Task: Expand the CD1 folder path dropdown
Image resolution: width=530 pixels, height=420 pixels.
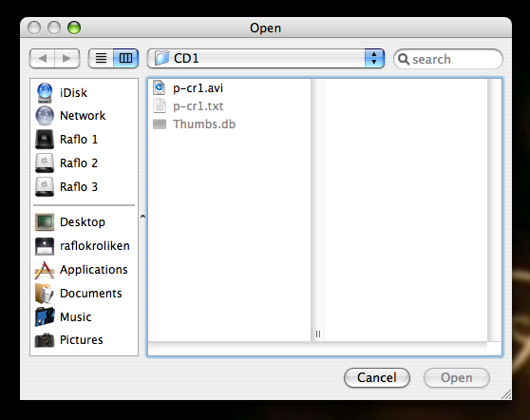Action: (266, 59)
